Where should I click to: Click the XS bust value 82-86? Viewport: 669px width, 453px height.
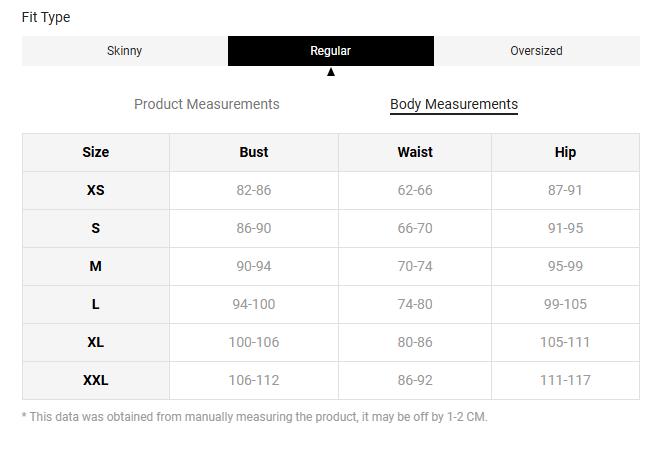pyautogui.click(x=254, y=190)
